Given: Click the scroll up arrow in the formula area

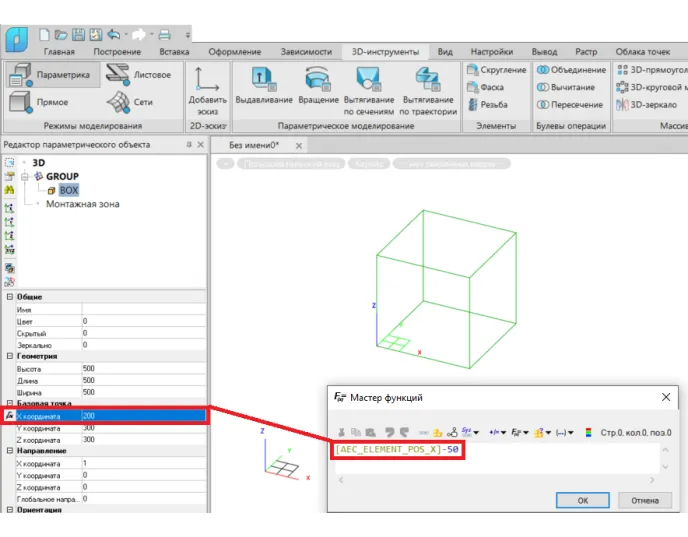Looking at the screenshot, I should click(x=665, y=450).
